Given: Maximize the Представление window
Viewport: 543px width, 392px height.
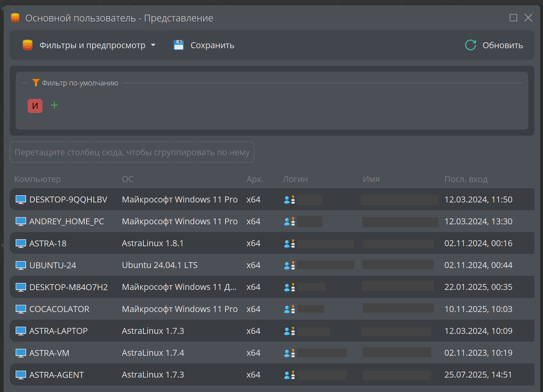Looking at the screenshot, I should pos(513,18).
